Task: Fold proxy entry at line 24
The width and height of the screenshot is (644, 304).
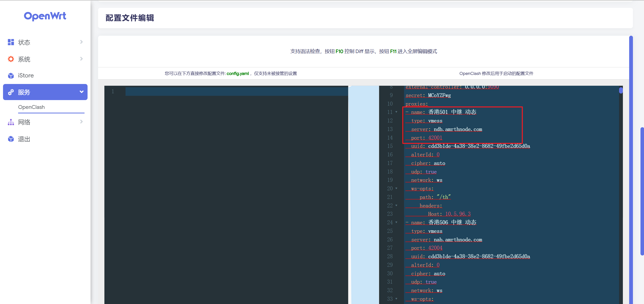Action: (396, 223)
